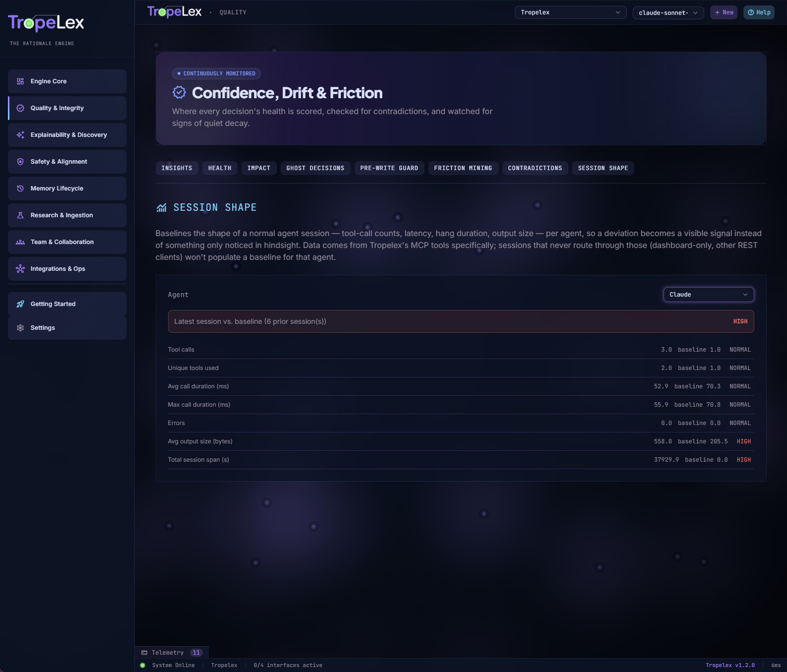The image size is (787, 672).
Task: Click the verified badge beside Confidence heading
Action: click(x=179, y=92)
